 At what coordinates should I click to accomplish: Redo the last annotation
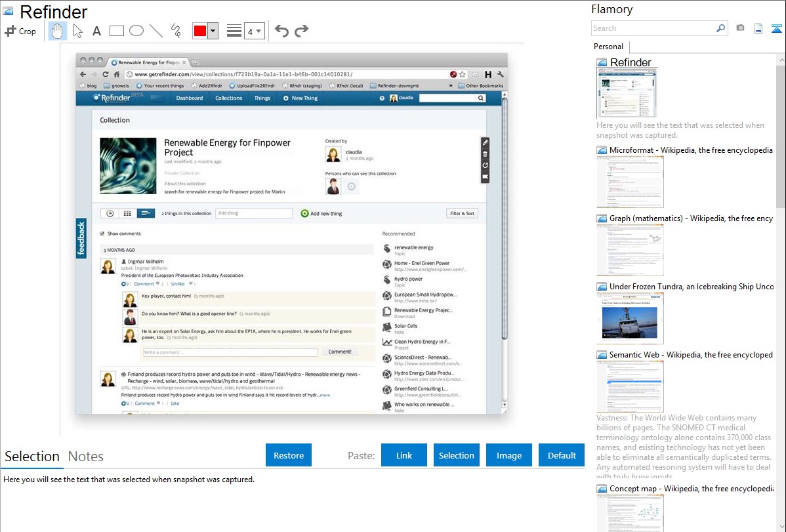click(x=301, y=31)
